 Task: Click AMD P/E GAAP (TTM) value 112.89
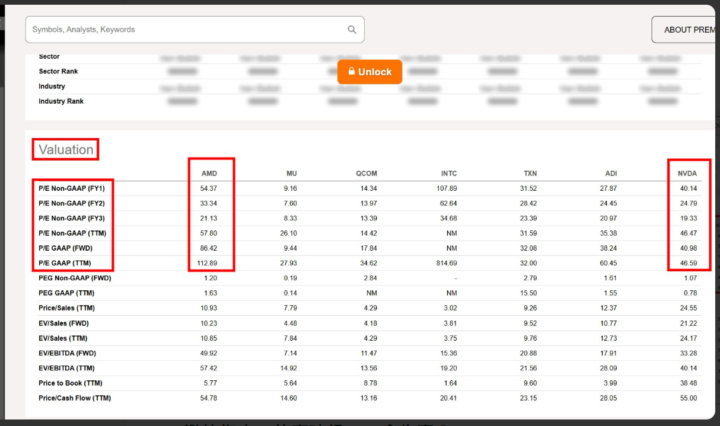tap(207, 263)
